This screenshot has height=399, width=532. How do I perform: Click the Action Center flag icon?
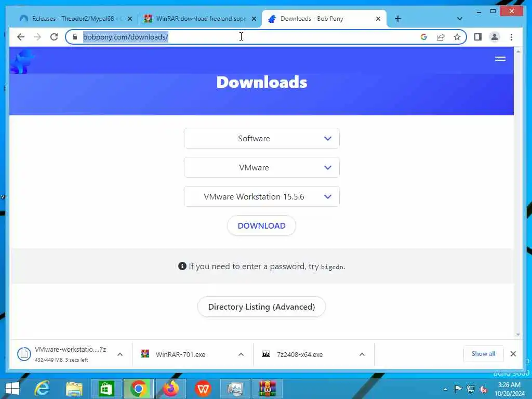tap(458, 389)
